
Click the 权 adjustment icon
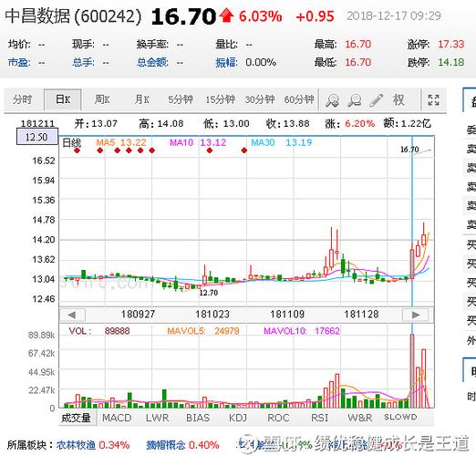pyautogui.click(x=398, y=99)
